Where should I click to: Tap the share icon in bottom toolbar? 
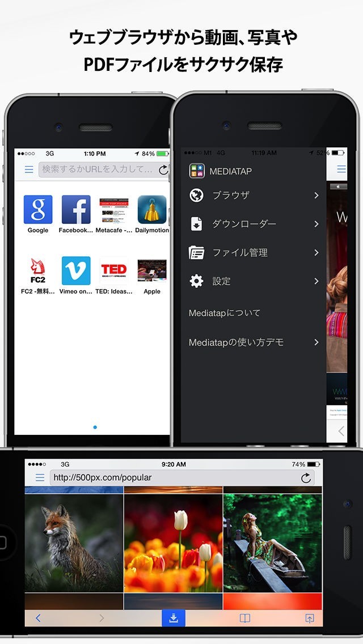coord(310,618)
